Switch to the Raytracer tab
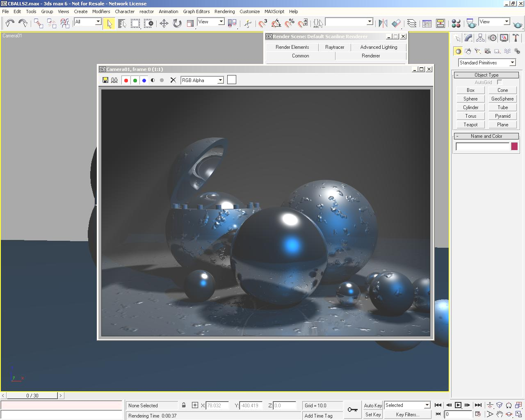Viewport: 525px width, 420px height. tap(335, 47)
